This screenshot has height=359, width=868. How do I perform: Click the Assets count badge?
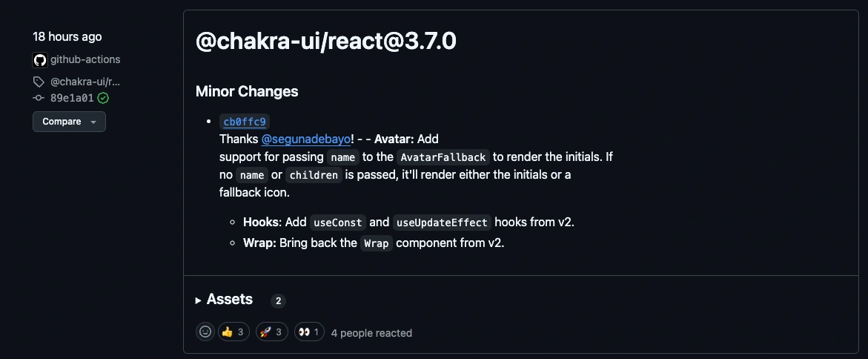(x=278, y=300)
